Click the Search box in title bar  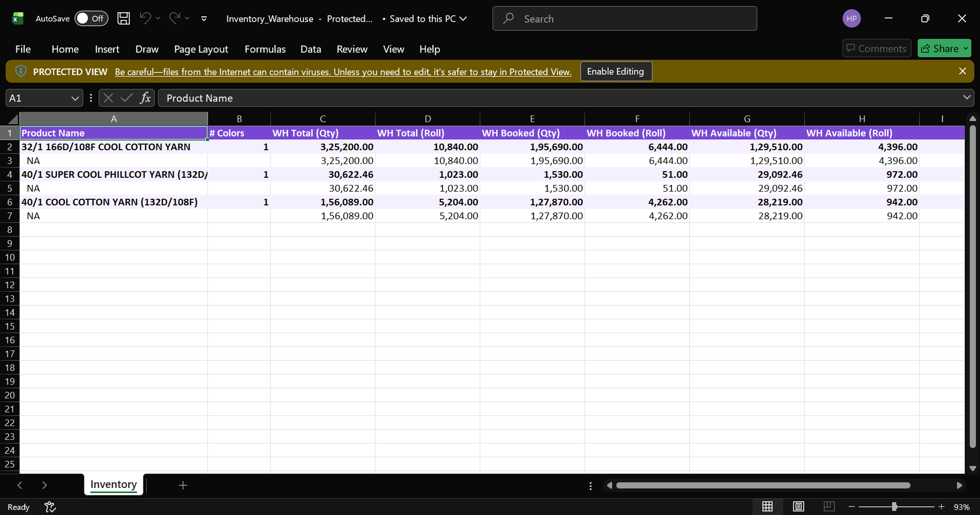click(x=624, y=18)
